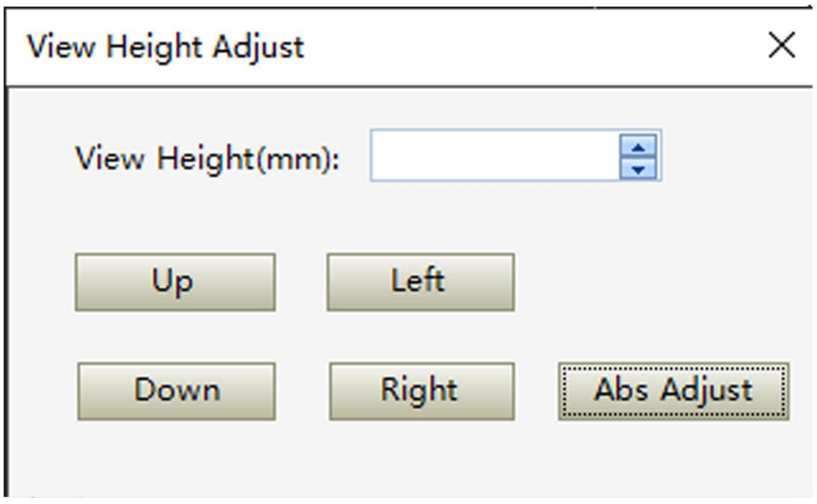Screen dimensions: 817x504
Task: Move the view downward using Down
Action: (x=176, y=391)
